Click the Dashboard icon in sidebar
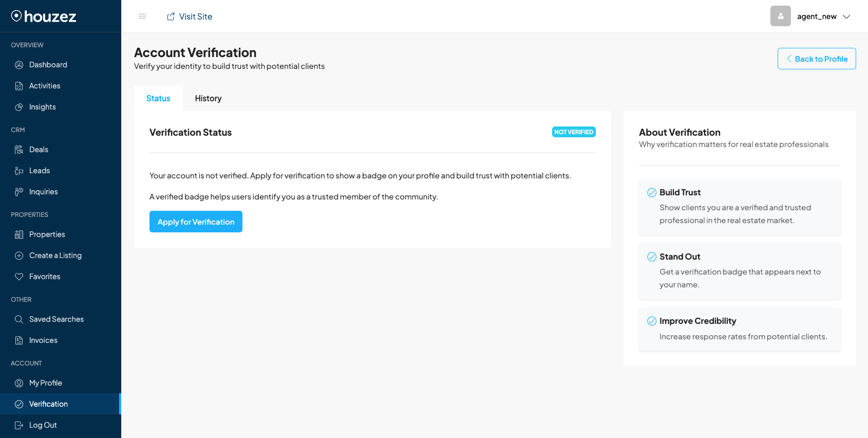 pyautogui.click(x=19, y=65)
